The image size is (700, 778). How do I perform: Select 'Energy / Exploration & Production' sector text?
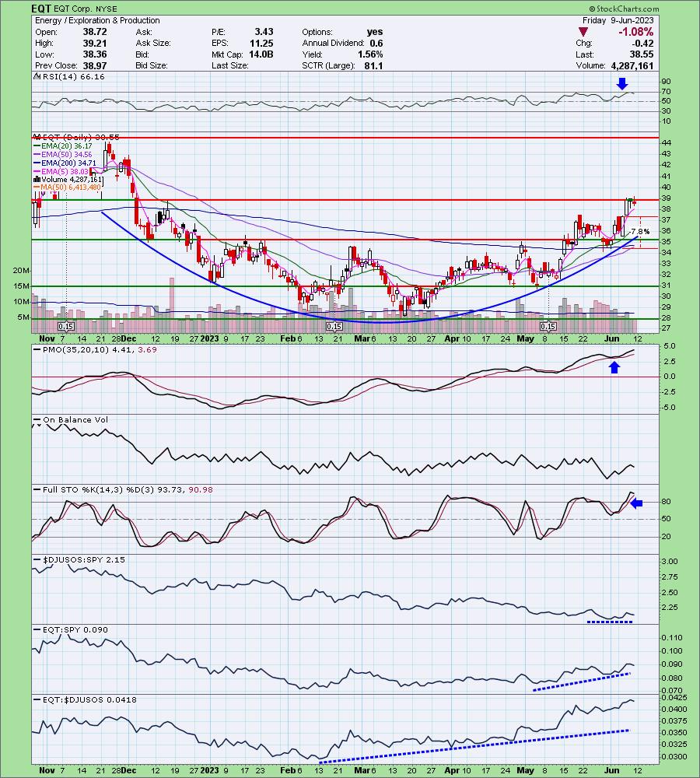click(x=97, y=20)
